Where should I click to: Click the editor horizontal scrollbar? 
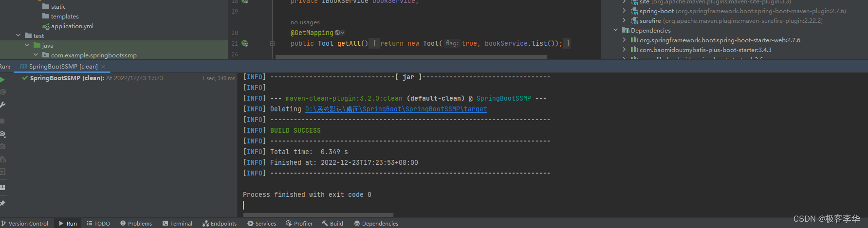click(x=411, y=57)
